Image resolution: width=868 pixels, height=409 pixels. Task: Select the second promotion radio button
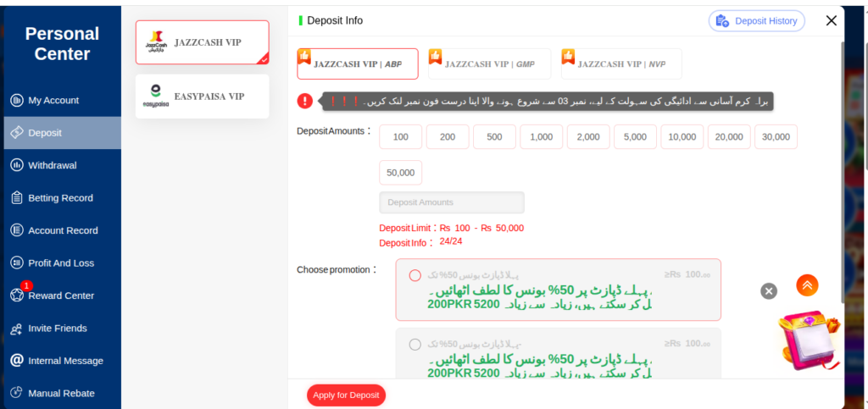point(415,345)
